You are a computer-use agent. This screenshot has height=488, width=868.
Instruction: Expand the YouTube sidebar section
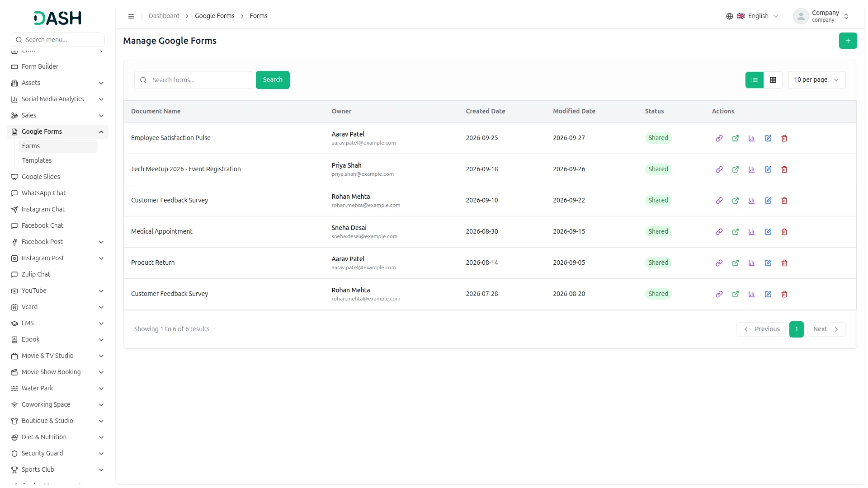point(58,291)
